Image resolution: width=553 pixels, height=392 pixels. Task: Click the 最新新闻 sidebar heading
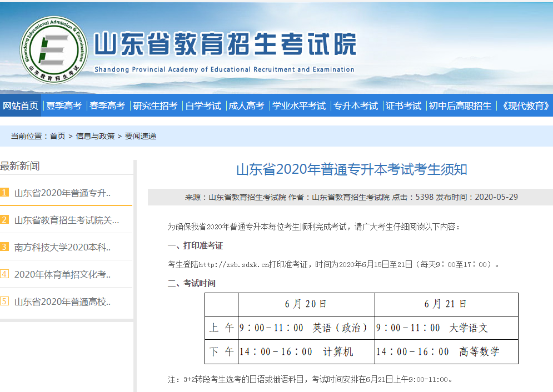click(20, 165)
